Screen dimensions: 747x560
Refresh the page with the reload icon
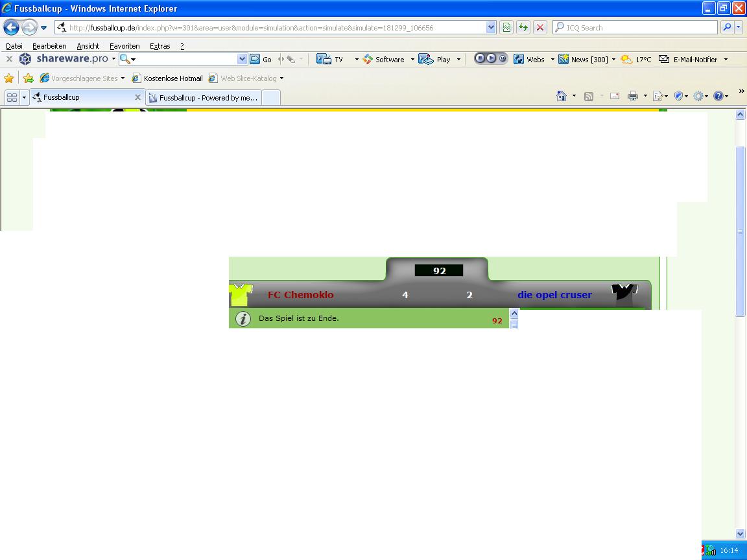(x=523, y=28)
